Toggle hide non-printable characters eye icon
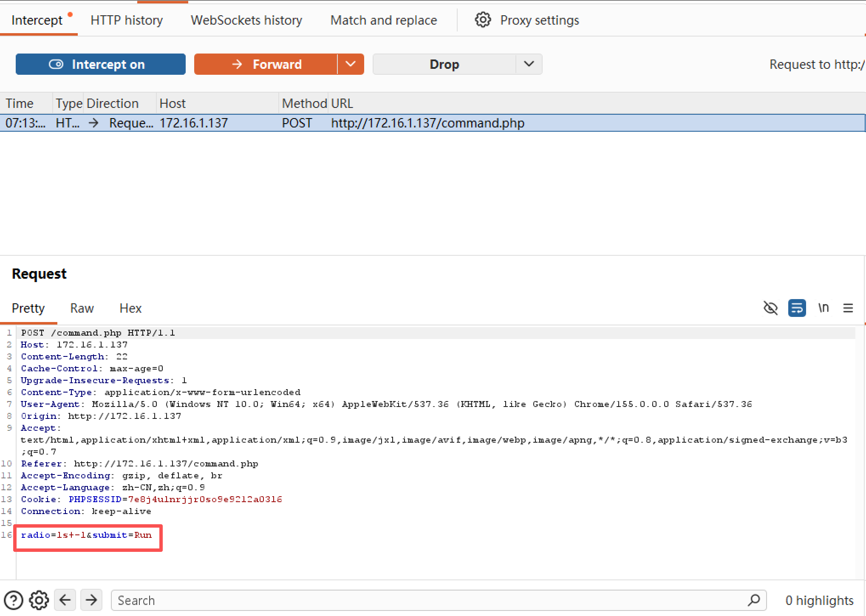Image resolution: width=866 pixels, height=616 pixels. (x=770, y=308)
